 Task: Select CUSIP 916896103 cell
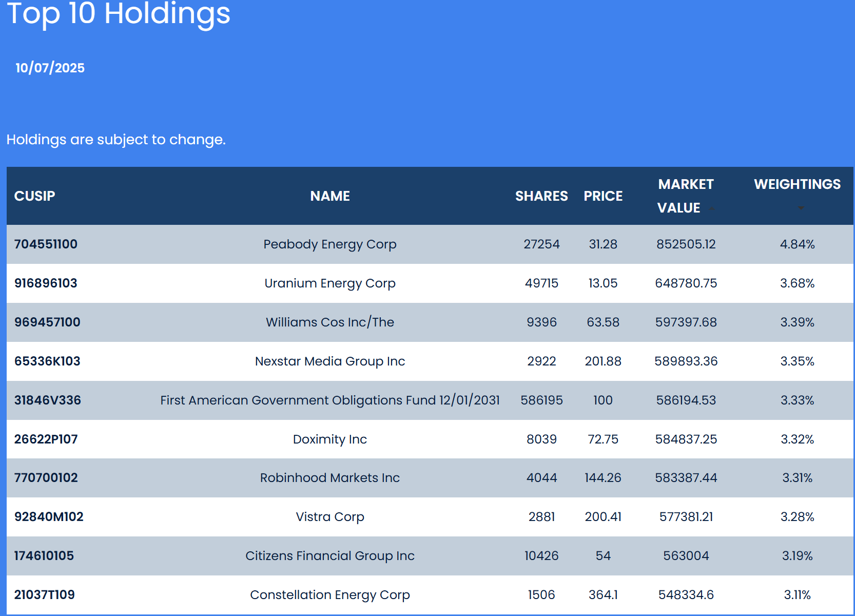46,283
